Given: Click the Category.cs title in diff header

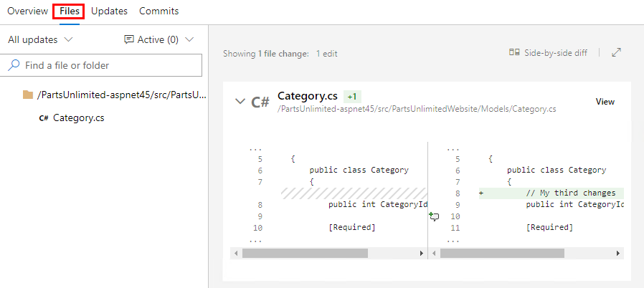Looking at the screenshot, I should pyautogui.click(x=308, y=96).
